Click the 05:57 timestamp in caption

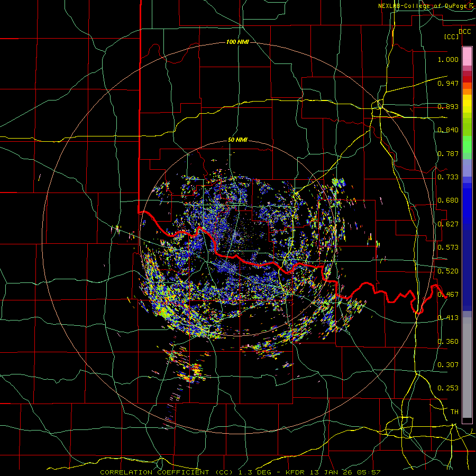click(x=368, y=472)
